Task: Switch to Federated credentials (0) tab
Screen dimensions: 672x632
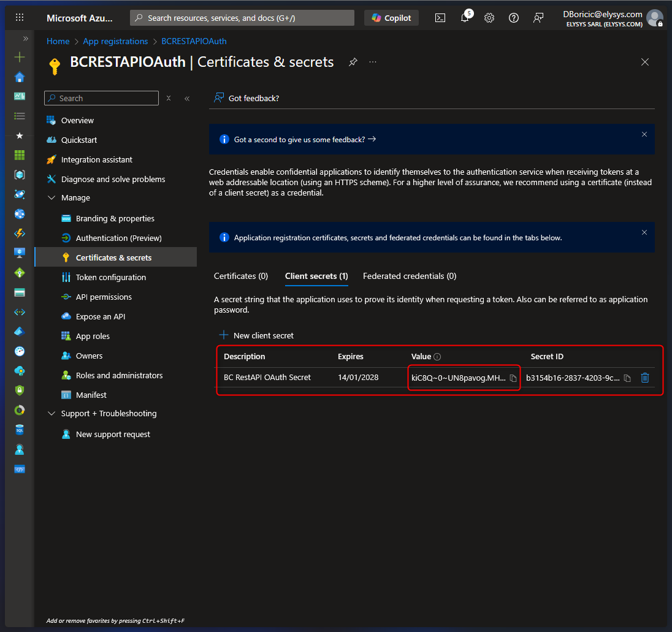Action: click(x=410, y=276)
